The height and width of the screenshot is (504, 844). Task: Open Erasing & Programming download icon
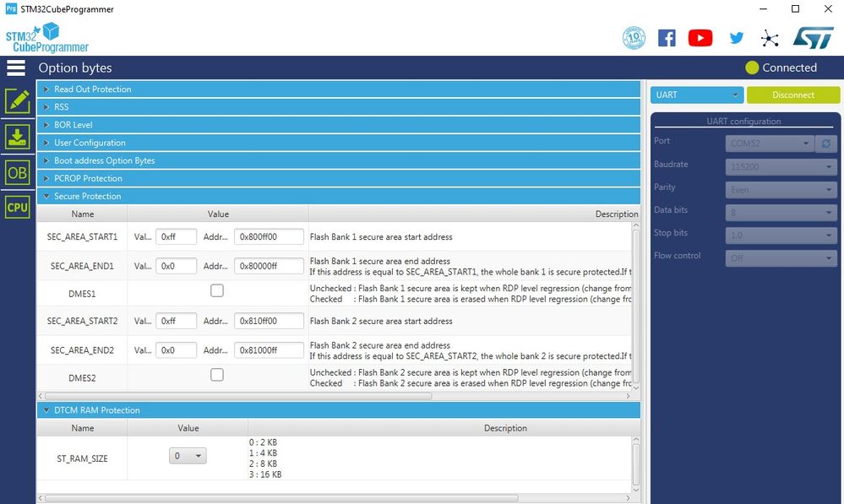(x=17, y=137)
